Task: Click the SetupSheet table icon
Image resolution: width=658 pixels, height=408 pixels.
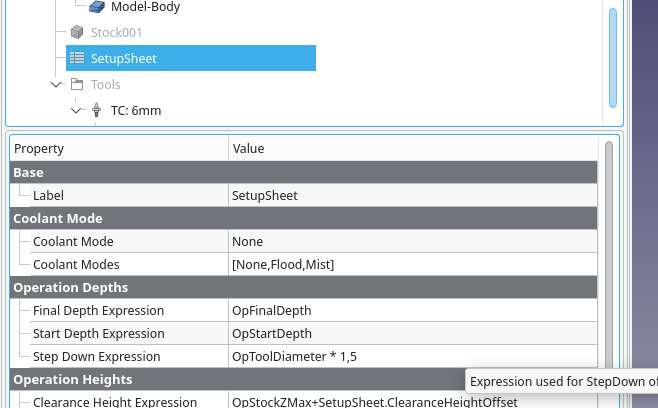Action: 77,58
